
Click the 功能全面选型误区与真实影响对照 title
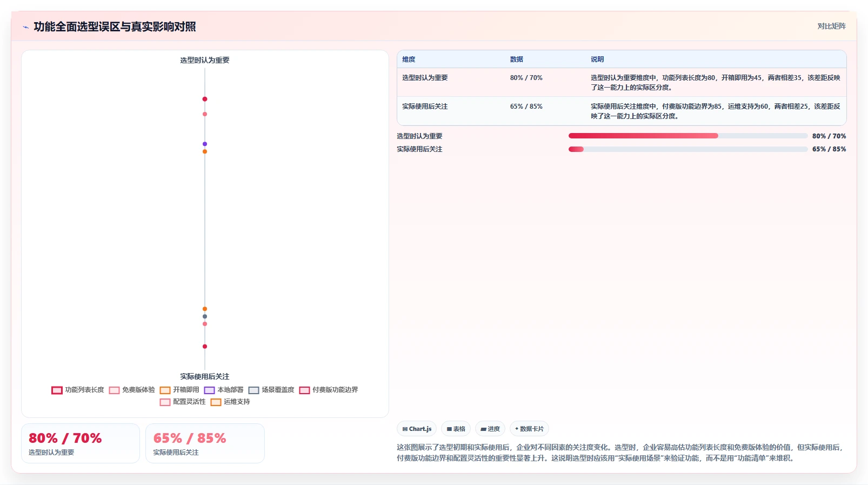coord(115,26)
